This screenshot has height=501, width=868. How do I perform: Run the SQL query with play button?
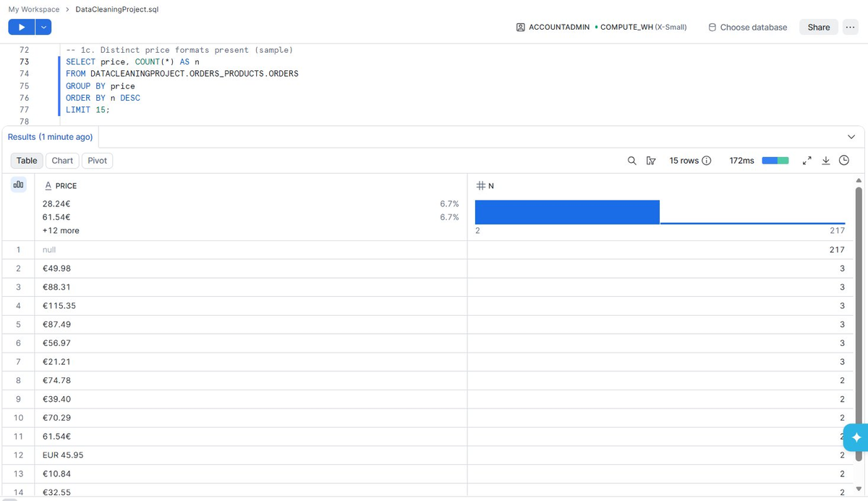pyautogui.click(x=21, y=27)
